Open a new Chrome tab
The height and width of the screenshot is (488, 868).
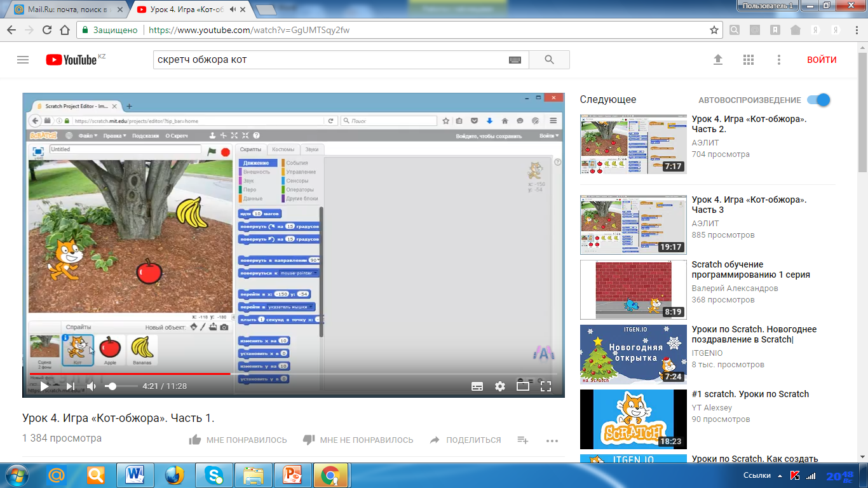pyautogui.click(x=265, y=10)
